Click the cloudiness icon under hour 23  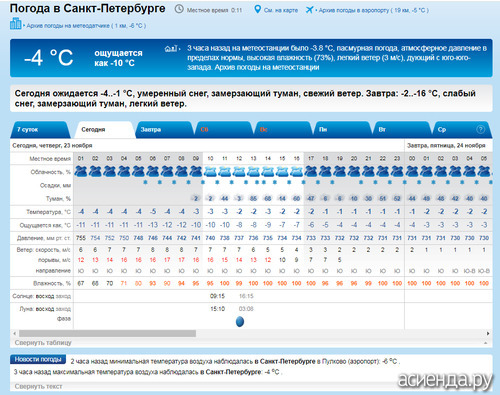click(x=397, y=172)
